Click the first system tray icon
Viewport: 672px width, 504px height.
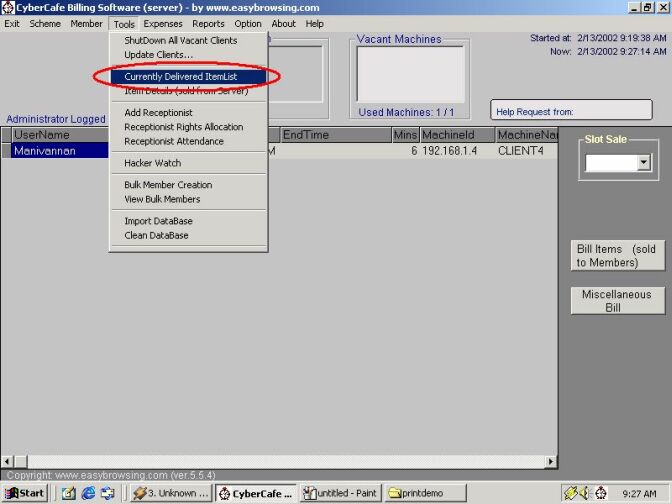pyautogui.click(x=570, y=493)
